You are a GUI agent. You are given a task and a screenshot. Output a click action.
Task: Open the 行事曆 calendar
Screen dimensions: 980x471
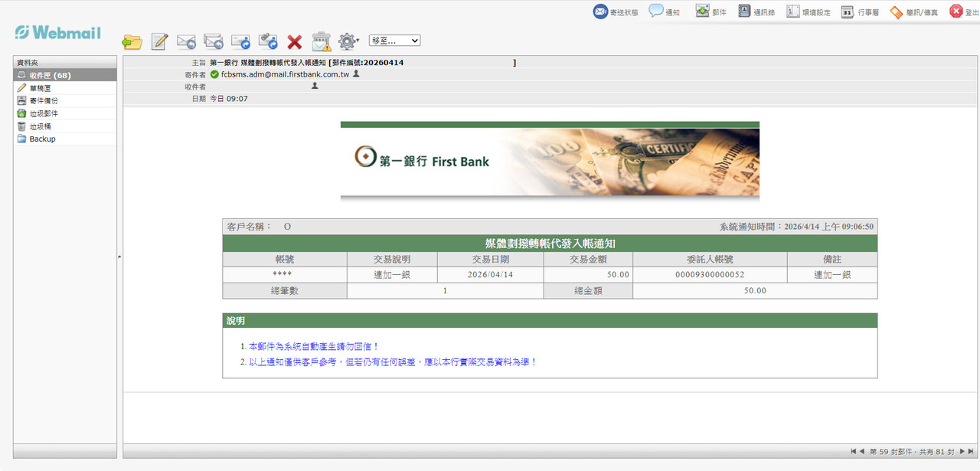tap(860, 11)
